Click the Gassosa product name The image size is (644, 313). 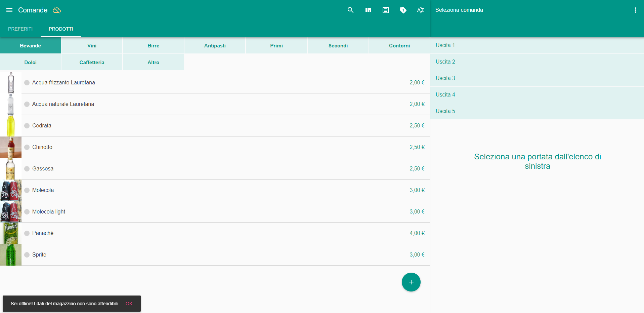click(x=43, y=169)
